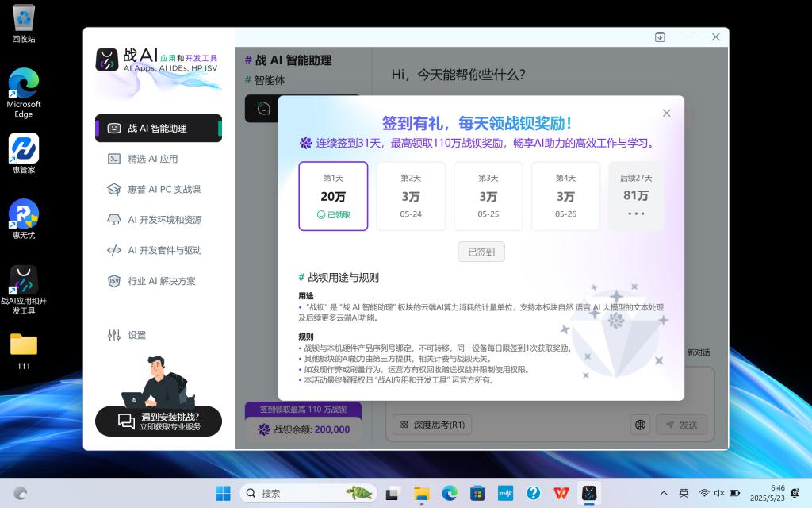Expand the system tray hidden icons chevron
Viewport: 812px width, 508px height.
(x=664, y=493)
